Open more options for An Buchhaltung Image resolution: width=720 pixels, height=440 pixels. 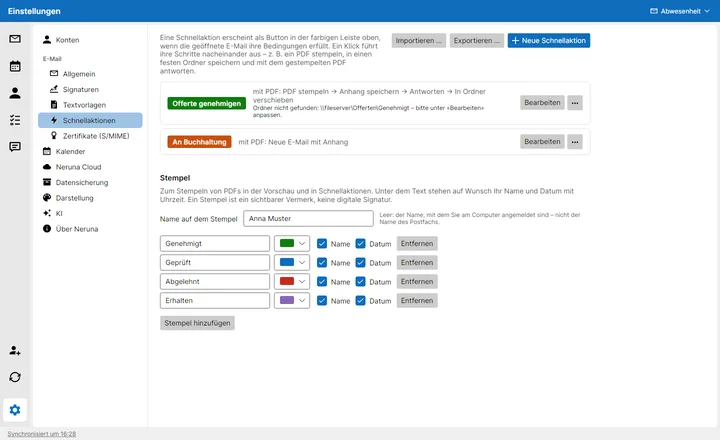(x=575, y=142)
